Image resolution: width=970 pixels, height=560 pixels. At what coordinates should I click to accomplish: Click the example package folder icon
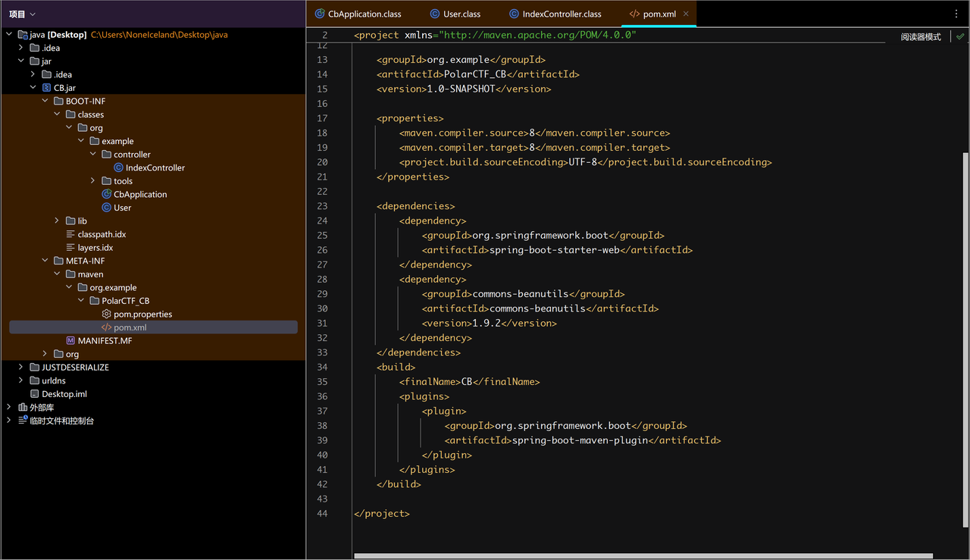click(95, 141)
